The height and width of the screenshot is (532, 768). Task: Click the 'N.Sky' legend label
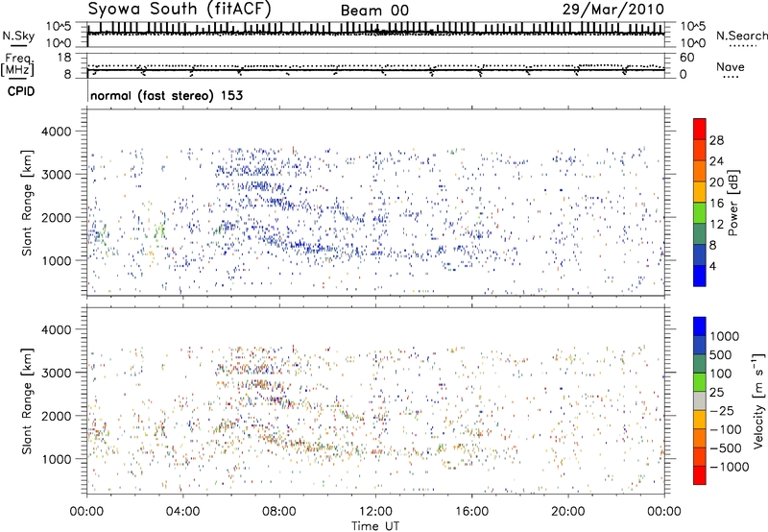pos(18,36)
